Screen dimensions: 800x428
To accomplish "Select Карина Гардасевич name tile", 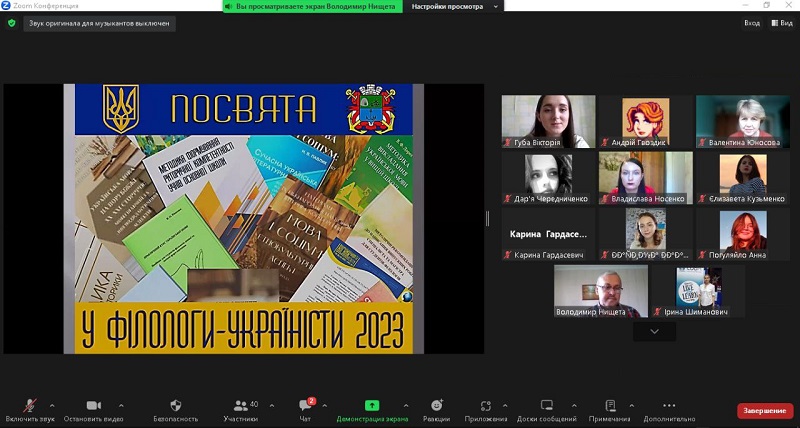I will click(x=548, y=235).
